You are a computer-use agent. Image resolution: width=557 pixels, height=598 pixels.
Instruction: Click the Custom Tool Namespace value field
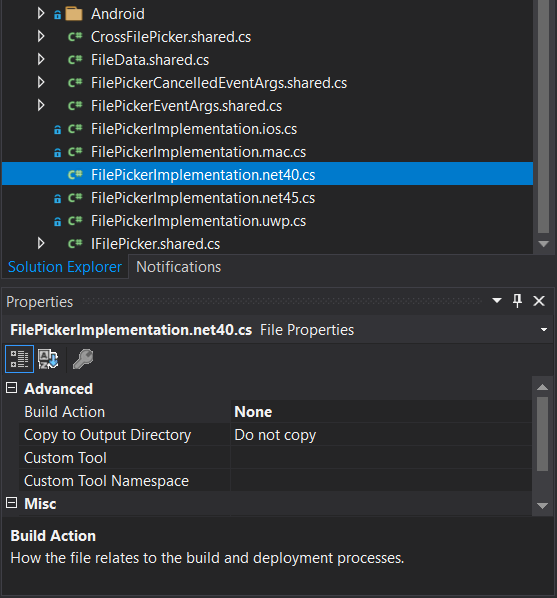click(x=381, y=481)
